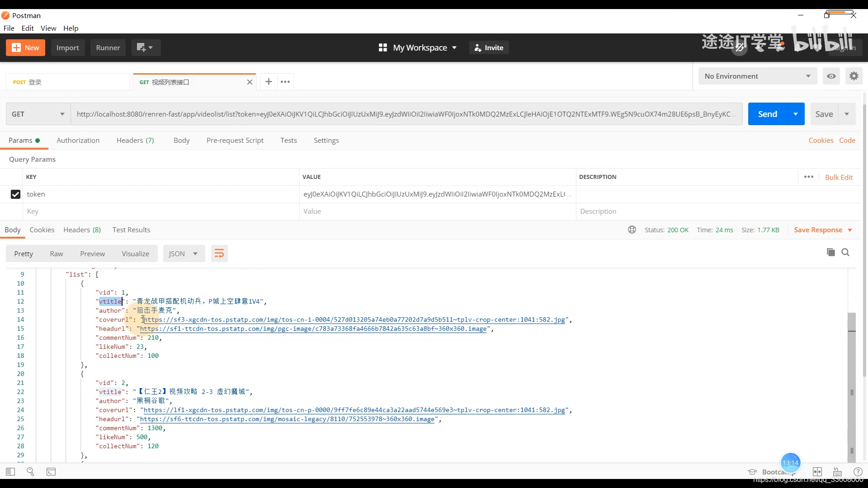Switch to request Body tab

pos(181,141)
